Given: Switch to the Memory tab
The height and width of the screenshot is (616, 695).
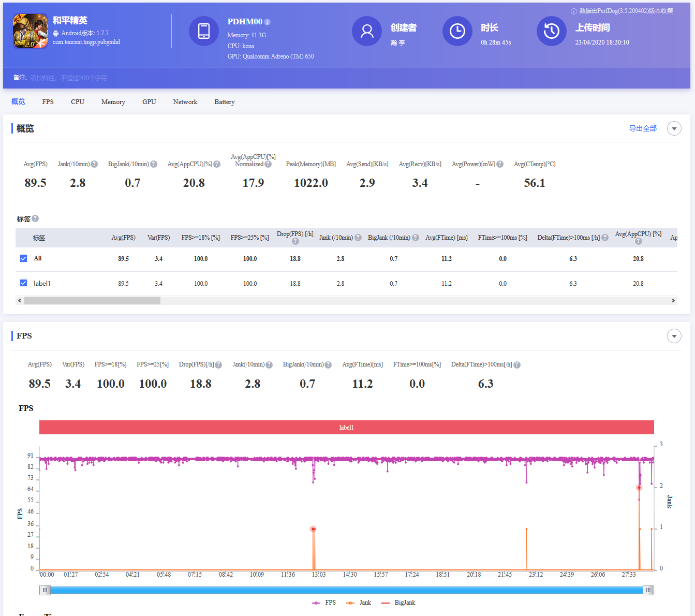Looking at the screenshot, I should pos(113,102).
